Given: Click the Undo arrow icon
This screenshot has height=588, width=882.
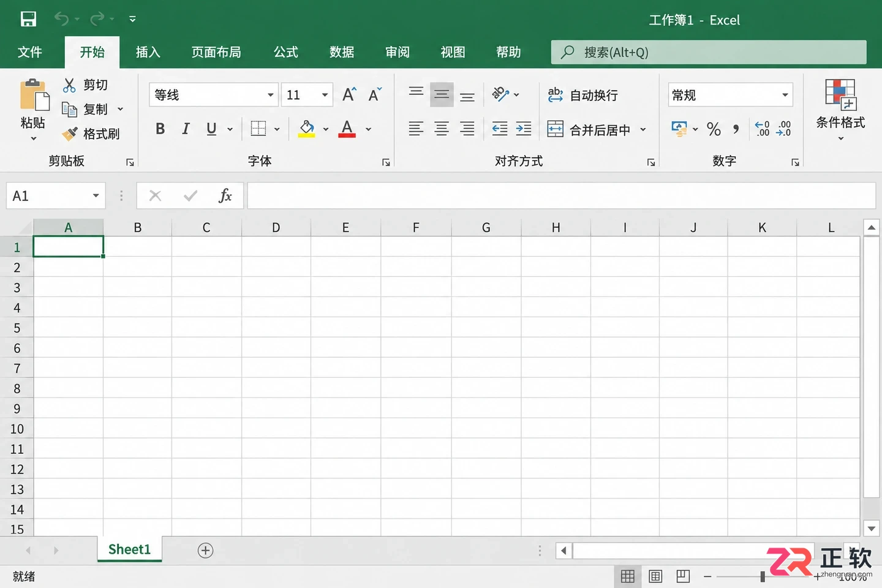Looking at the screenshot, I should pyautogui.click(x=61, y=19).
